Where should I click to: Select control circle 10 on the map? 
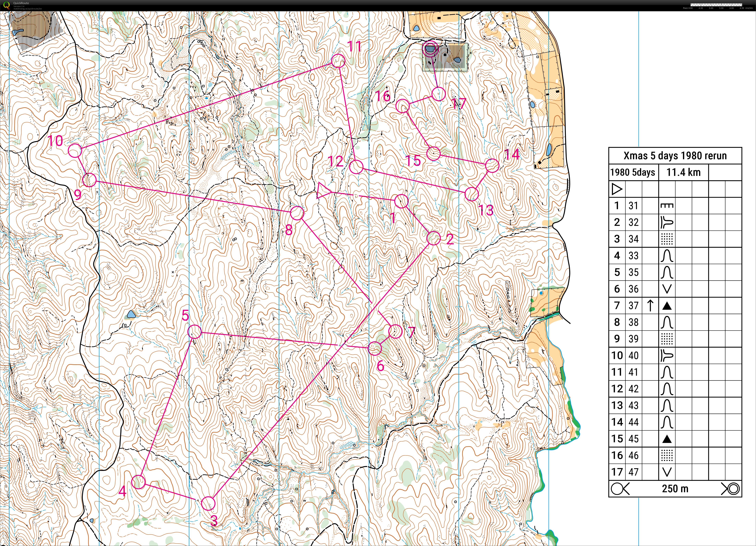point(75,150)
